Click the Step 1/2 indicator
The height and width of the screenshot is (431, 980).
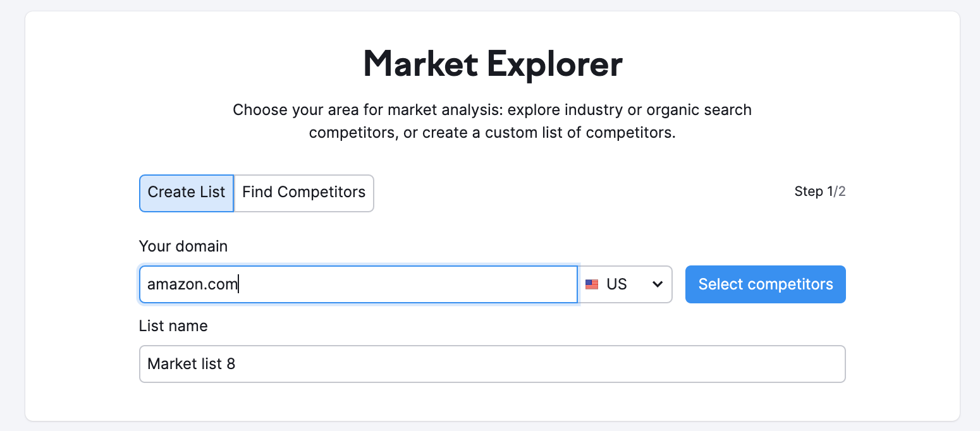tap(819, 191)
